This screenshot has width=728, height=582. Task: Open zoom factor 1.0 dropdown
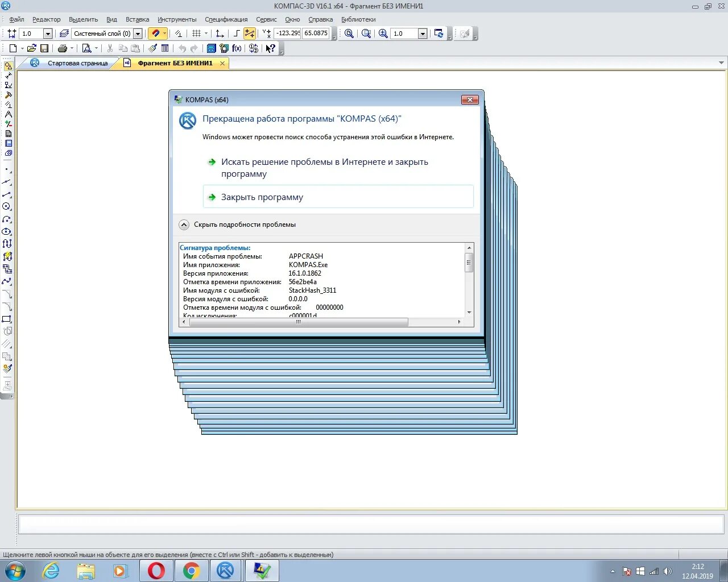[x=423, y=34]
